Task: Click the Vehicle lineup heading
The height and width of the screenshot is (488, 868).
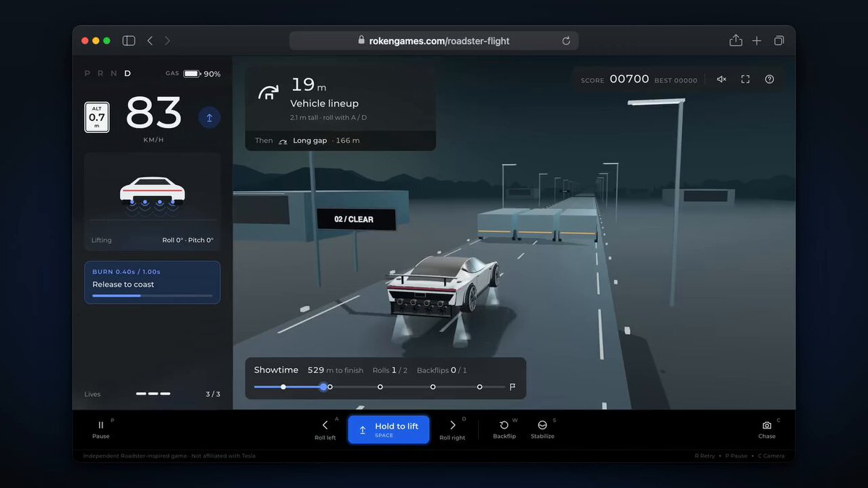Action: pyautogui.click(x=325, y=103)
